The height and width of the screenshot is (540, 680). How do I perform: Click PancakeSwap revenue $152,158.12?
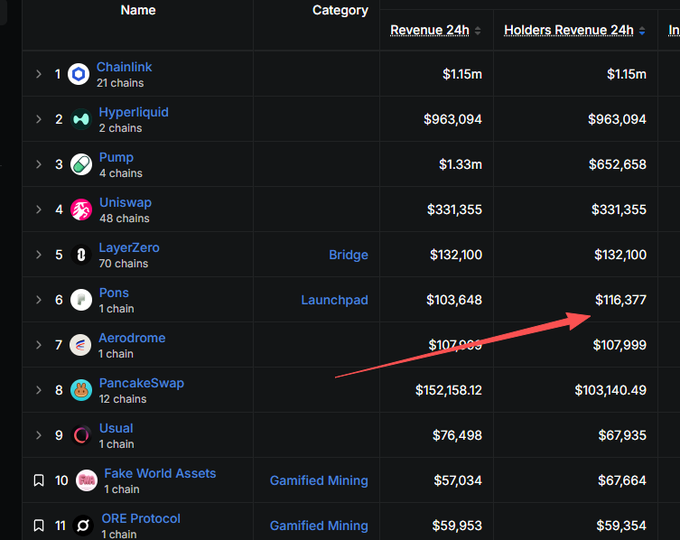(448, 390)
